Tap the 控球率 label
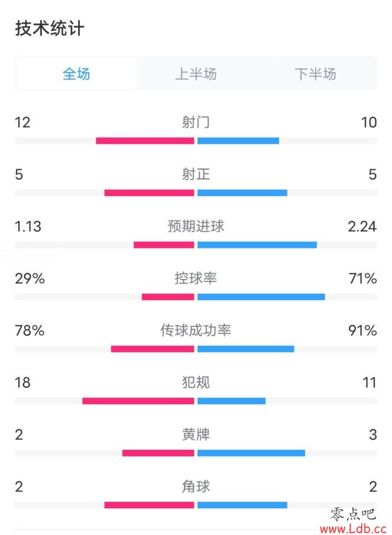This screenshot has height=535, width=392. [x=196, y=278]
